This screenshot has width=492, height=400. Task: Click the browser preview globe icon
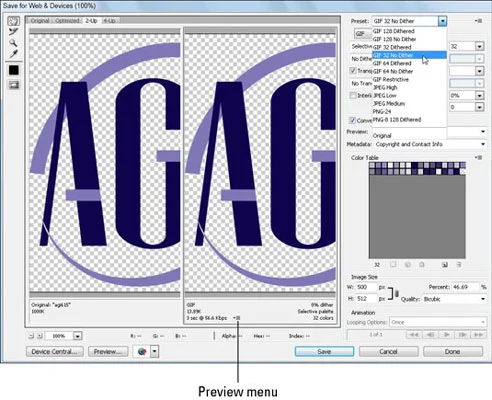click(142, 351)
